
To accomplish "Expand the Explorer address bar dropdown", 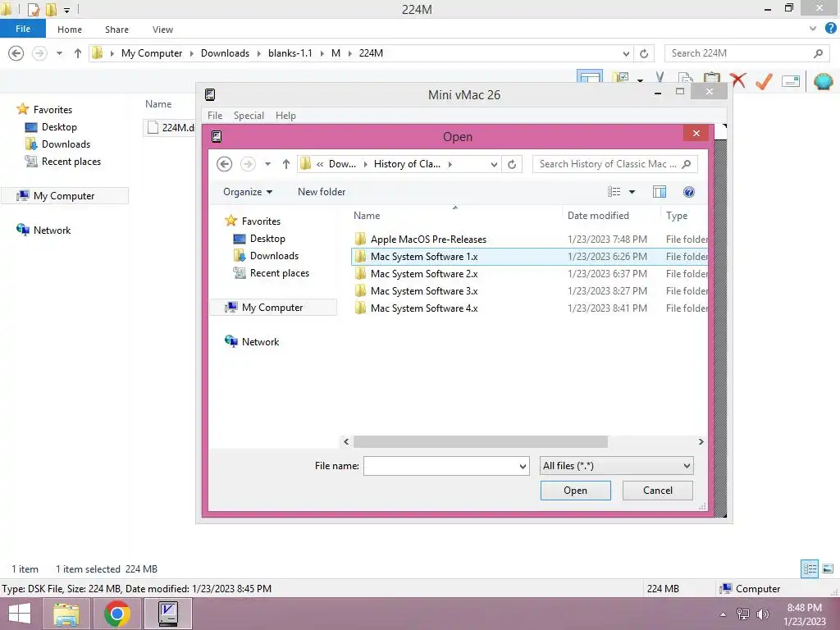I will [x=626, y=53].
